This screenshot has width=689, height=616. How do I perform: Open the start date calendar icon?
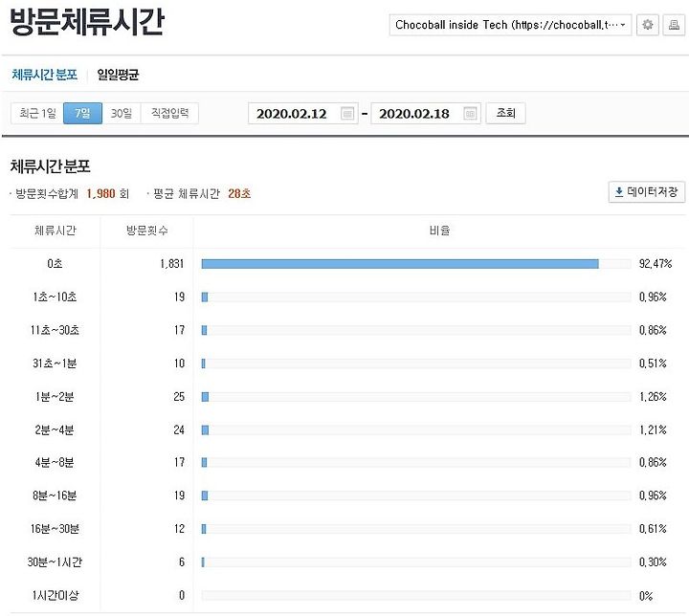click(347, 114)
